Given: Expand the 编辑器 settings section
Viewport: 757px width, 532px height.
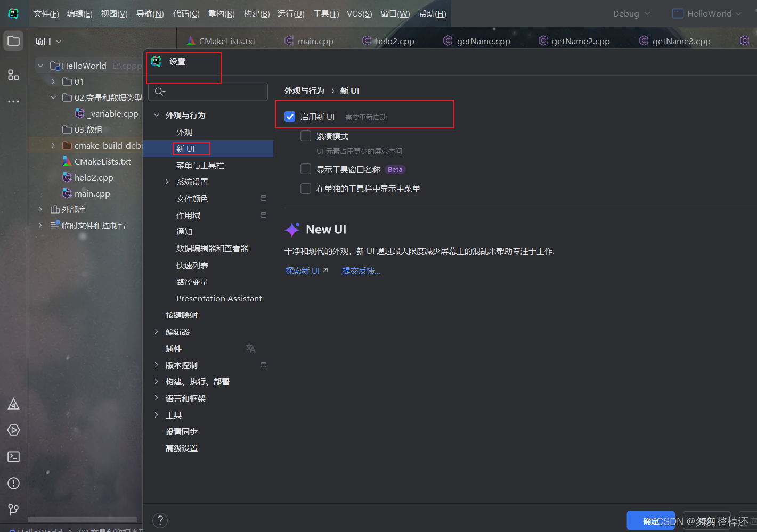Looking at the screenshot, I should (x=157, y=331).
